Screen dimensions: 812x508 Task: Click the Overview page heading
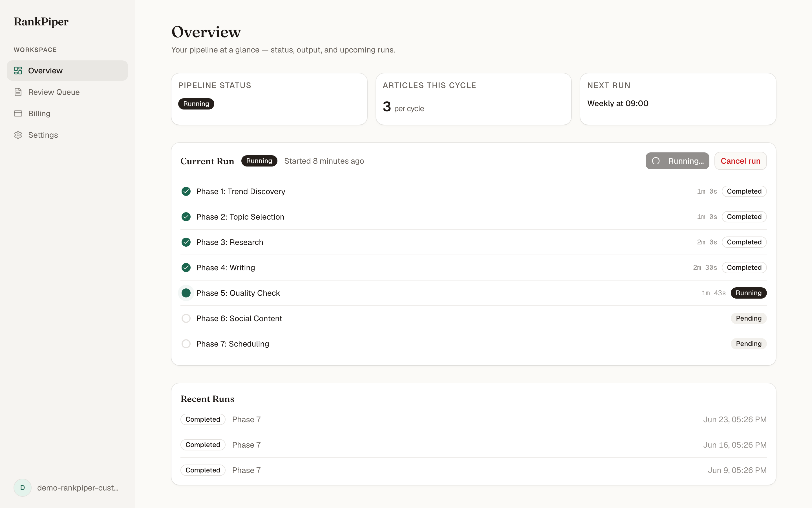[206, 32]
